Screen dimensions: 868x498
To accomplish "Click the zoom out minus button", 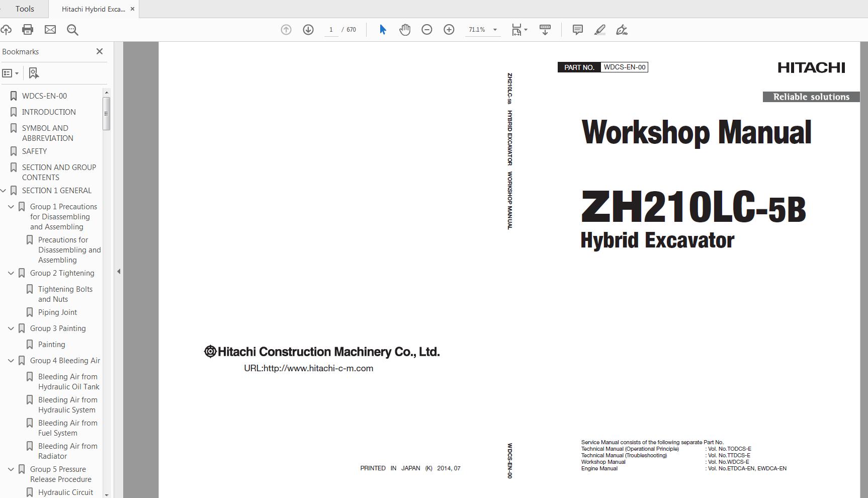I will pyautogui.click(x=427, y=30).
